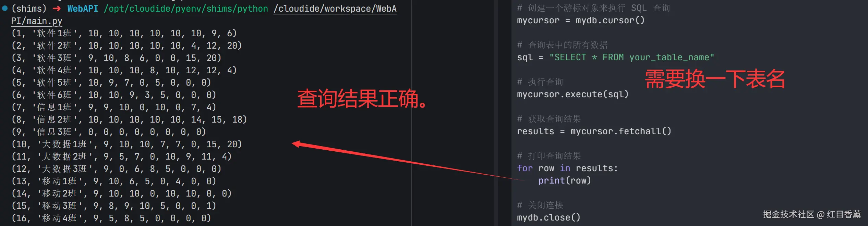Click the SQL string SELECT * FROM your_table_name
Viewport: 868px width, 226px height.
click(x=631, y=57)
